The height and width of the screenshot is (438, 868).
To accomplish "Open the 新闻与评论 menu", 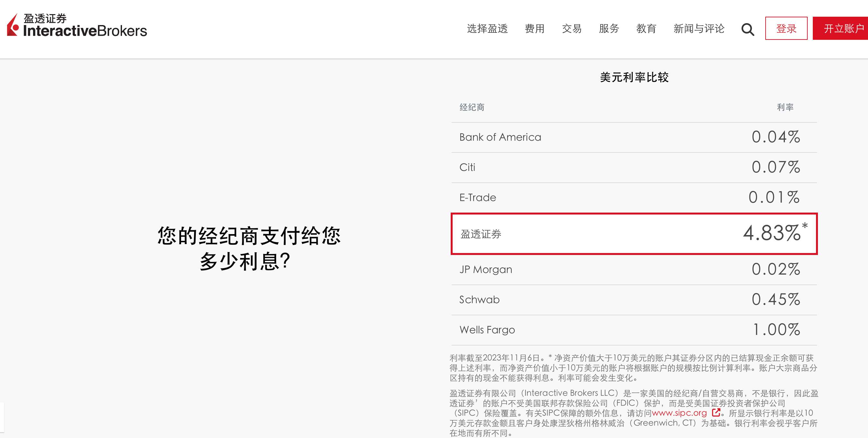I will pyautogui.click(x=699, y=29).
